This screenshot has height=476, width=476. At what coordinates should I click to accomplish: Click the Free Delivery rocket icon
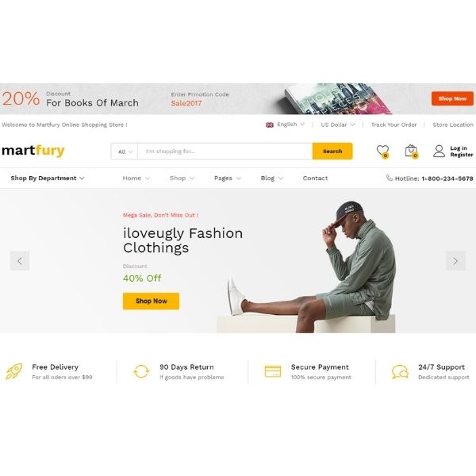(14, 371)
